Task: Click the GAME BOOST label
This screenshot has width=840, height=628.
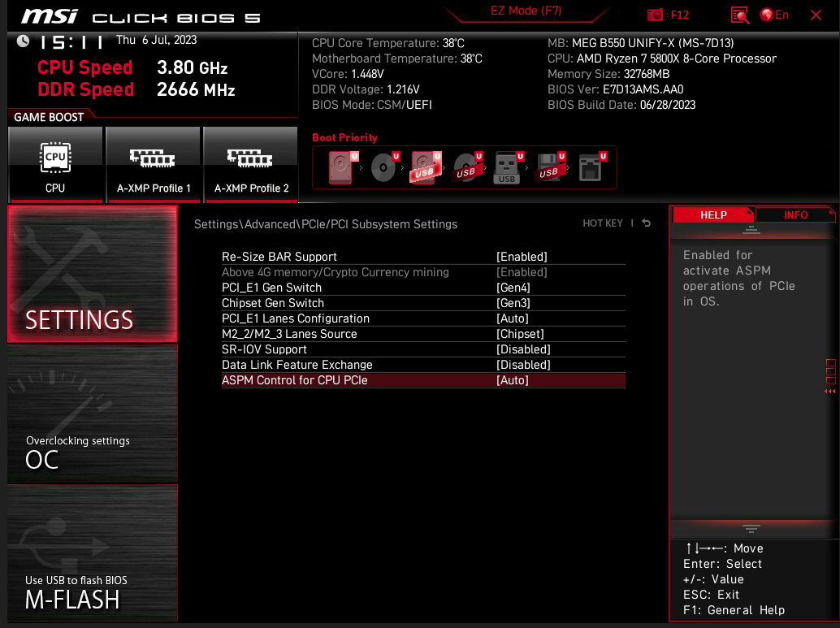Action: point(49,117)
